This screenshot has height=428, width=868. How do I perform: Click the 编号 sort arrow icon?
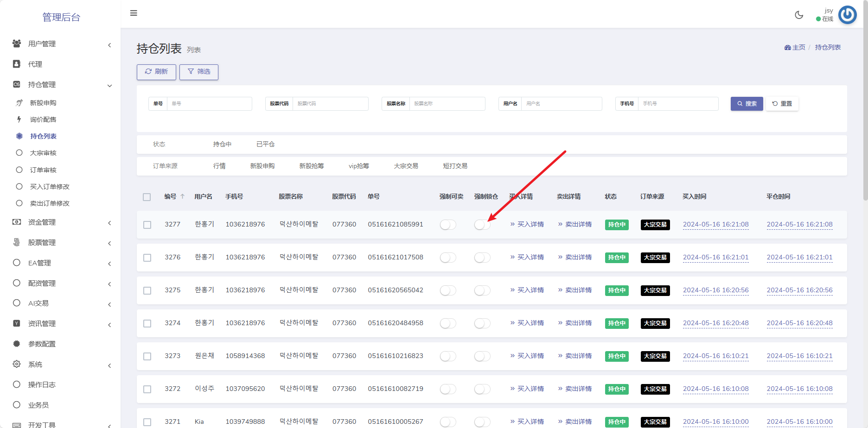point(183,196)
